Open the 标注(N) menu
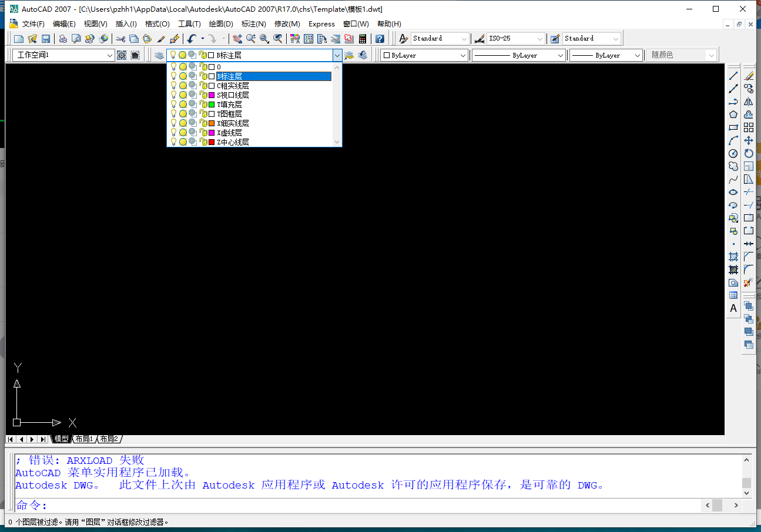 coord(254,24)
